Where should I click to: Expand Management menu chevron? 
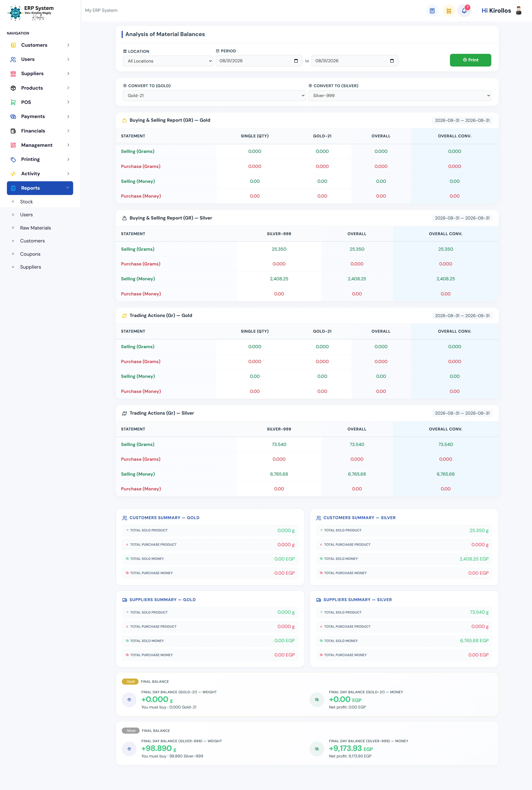pyautogui.click(x=68, y=145)
